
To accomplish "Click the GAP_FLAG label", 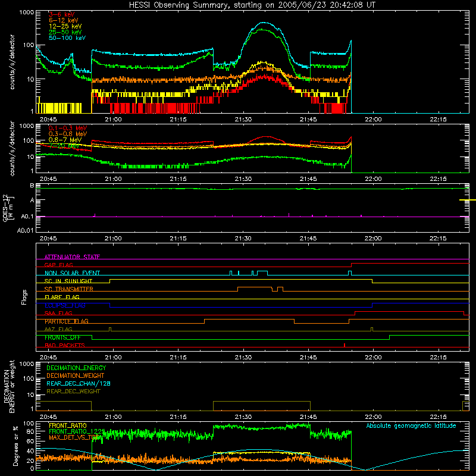I will (x=58, y=265).
